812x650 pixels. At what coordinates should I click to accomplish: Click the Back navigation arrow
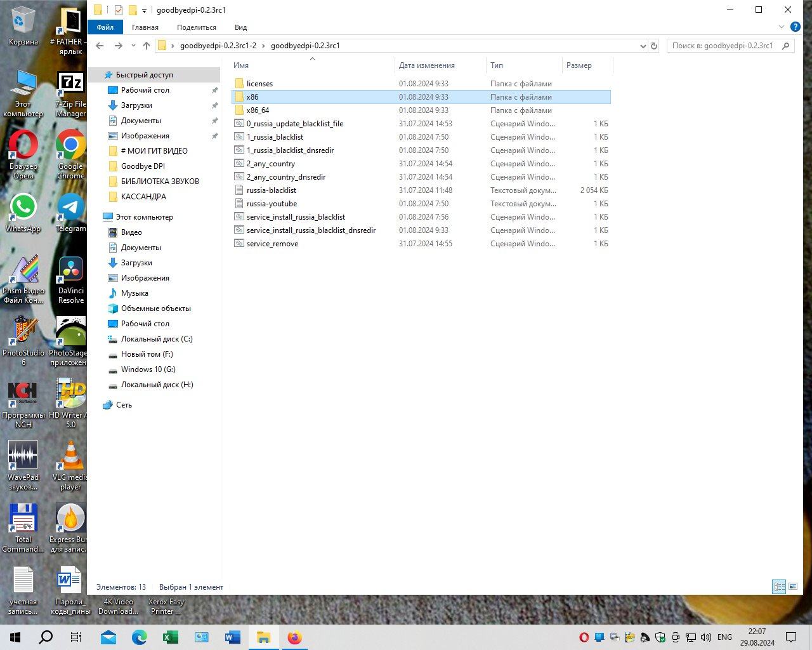coord(100,46)
